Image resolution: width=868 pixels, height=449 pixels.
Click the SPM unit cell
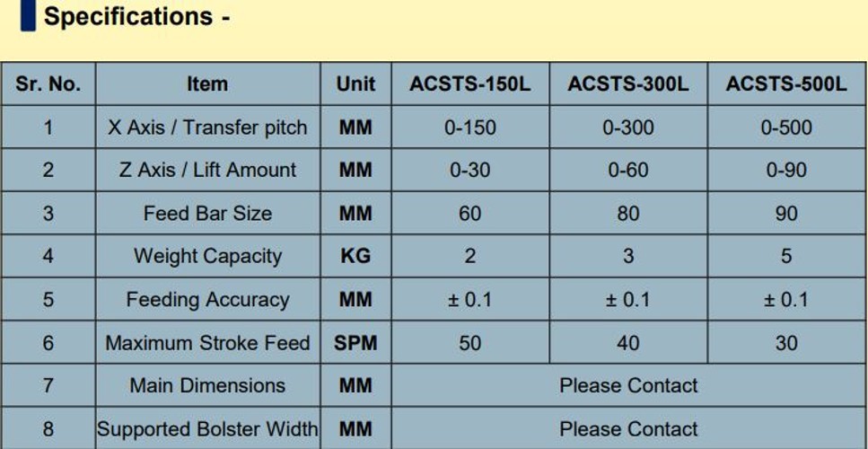(356, 343)
